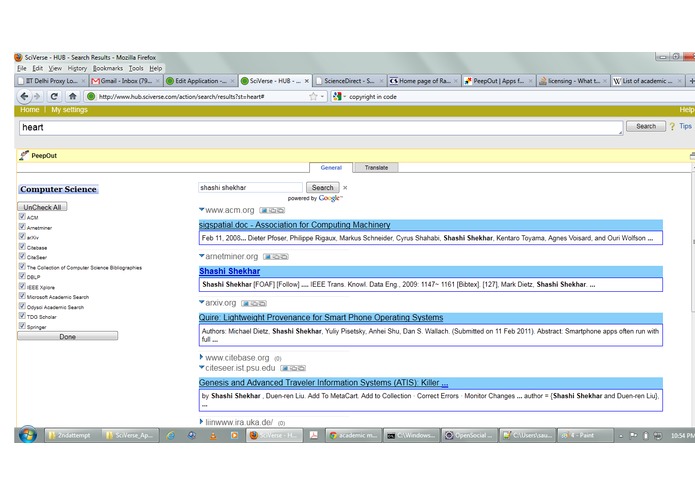Uncheck the Citebase checkbox

(x=22, y=247)
